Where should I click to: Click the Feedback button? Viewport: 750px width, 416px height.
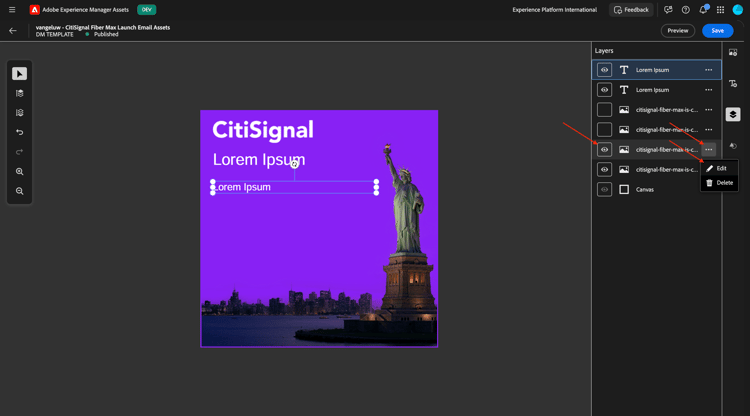pos(631,10)
